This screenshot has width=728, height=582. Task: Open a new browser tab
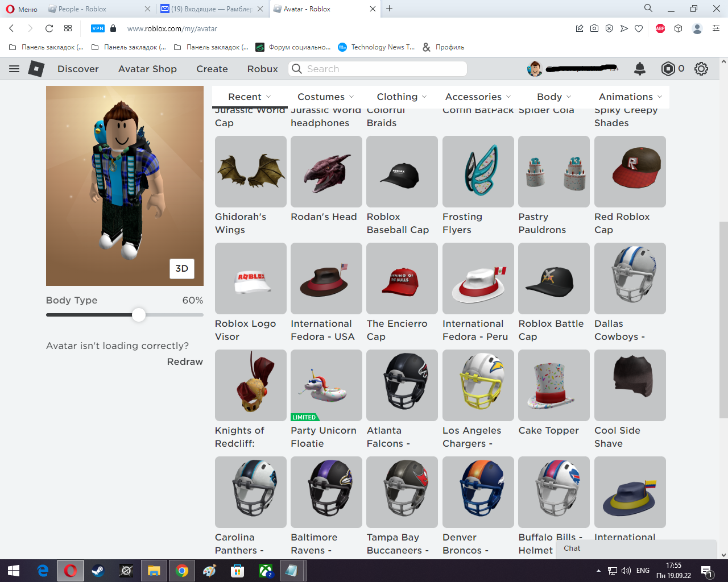[390, 9]
